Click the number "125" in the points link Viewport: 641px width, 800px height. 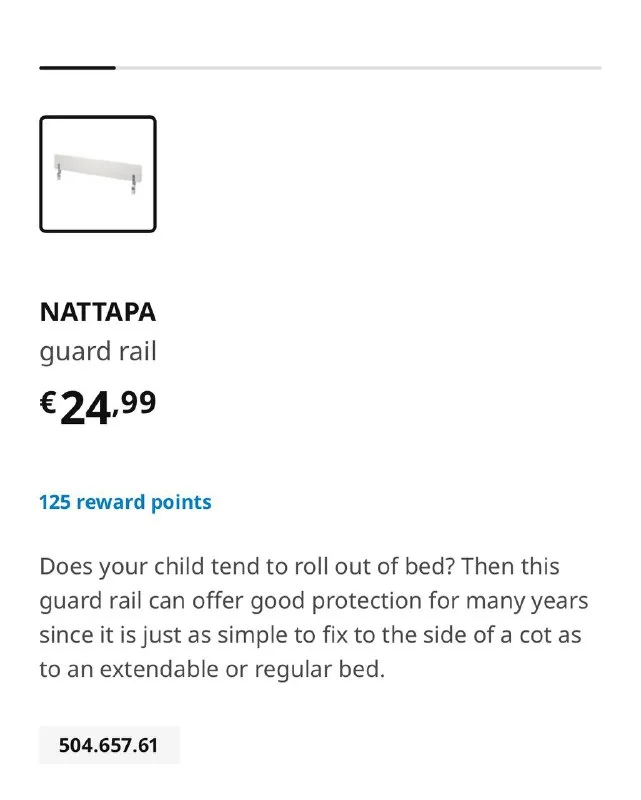55,502
